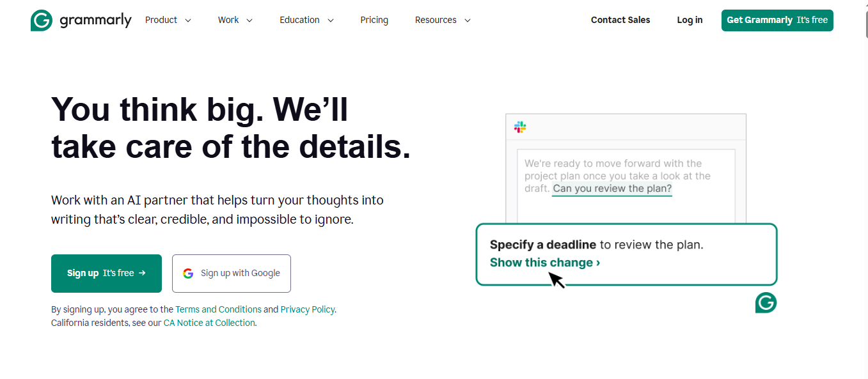Expand the Product dropdown menu
Screen dimensions: 868x379
(168, 20)
